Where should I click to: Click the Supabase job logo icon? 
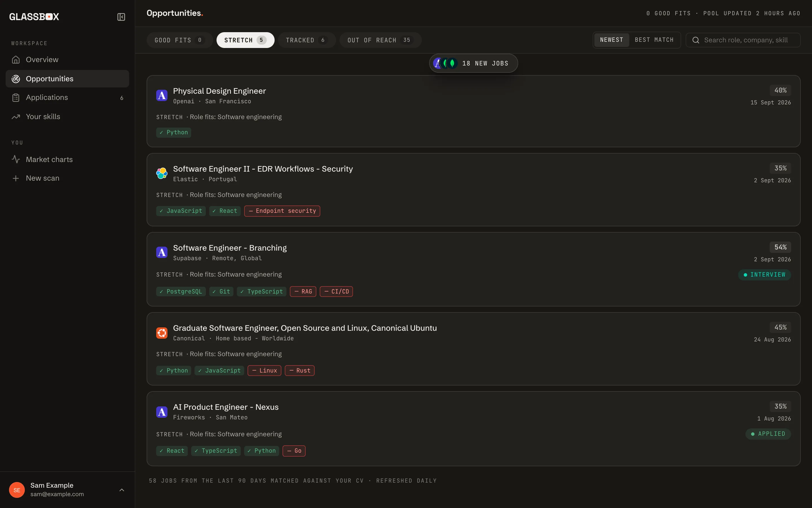coord(162,252)
